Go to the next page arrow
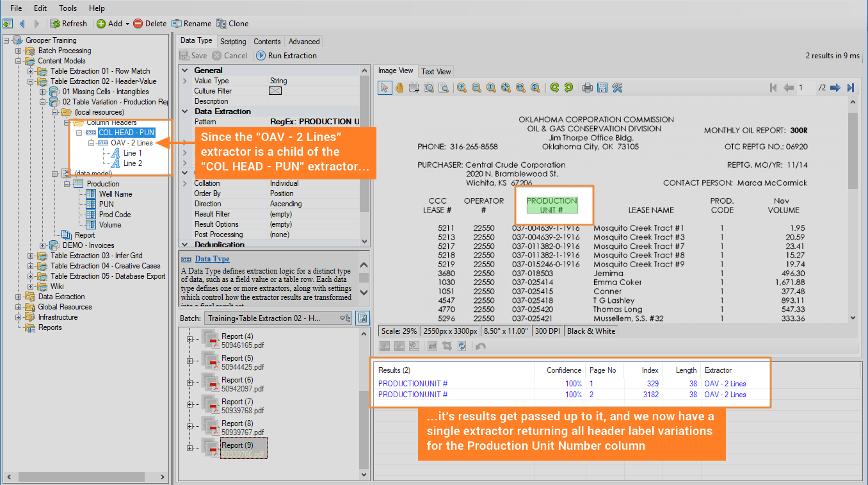The height and width of the screenshot is (485, 868). 835,88
